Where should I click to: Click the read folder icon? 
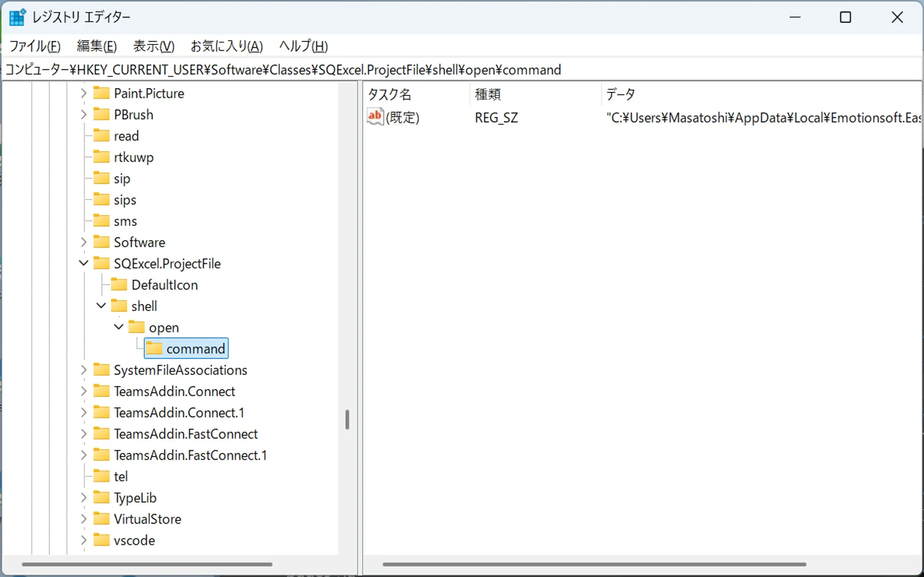tap(101, 135)
